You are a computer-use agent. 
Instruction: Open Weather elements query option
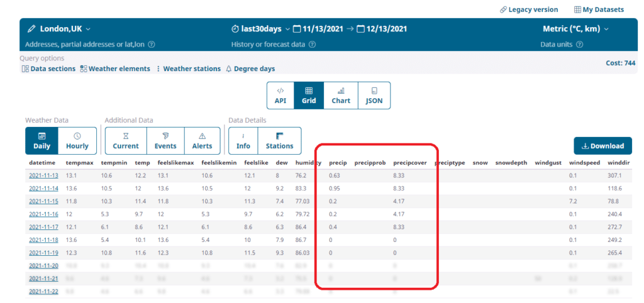tap(115, 69)
